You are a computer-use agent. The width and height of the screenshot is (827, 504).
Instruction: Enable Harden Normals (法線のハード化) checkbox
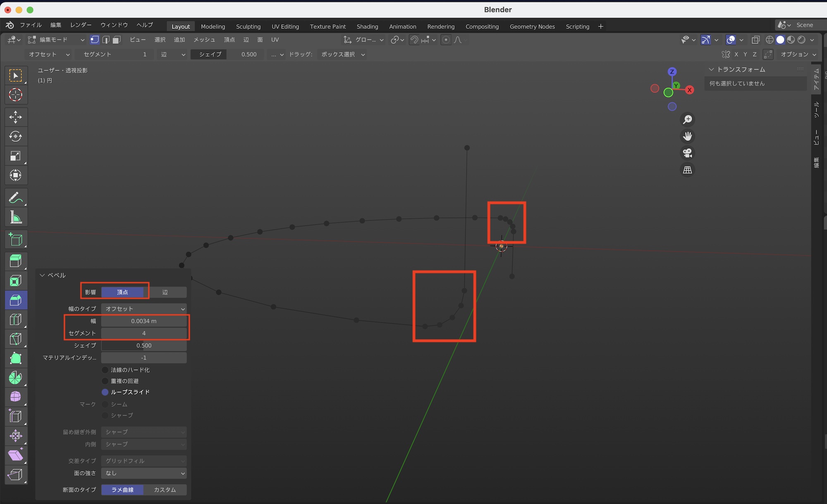pyautogui.click(x=105, y=370)
